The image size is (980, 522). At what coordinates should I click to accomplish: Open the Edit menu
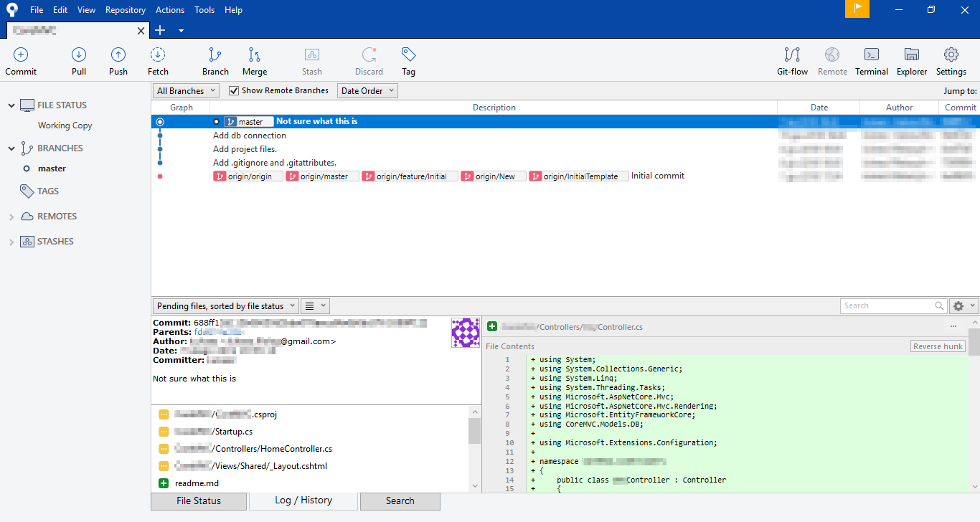(x=60, y=10)
